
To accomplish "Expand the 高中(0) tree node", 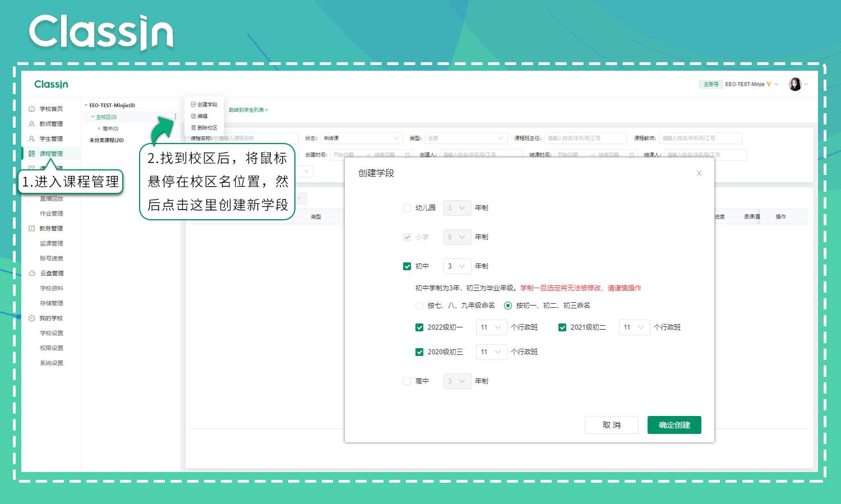I will (99, 128).
